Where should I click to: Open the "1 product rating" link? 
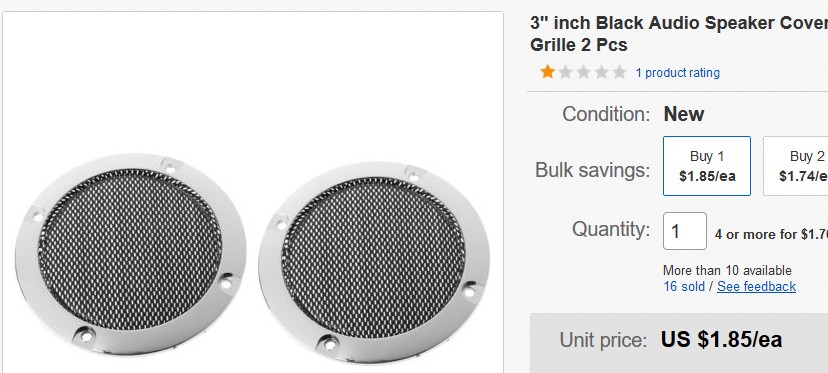pyautogui.click(x=678, y=73)
